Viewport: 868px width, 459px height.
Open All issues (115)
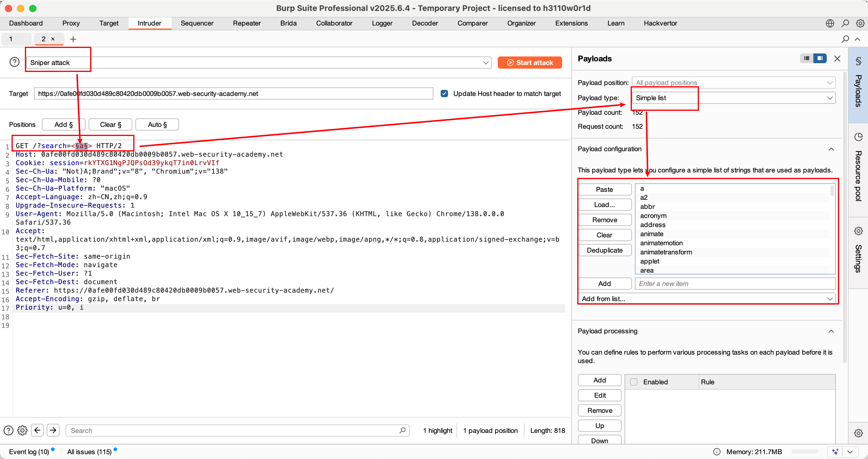(89, 452)
